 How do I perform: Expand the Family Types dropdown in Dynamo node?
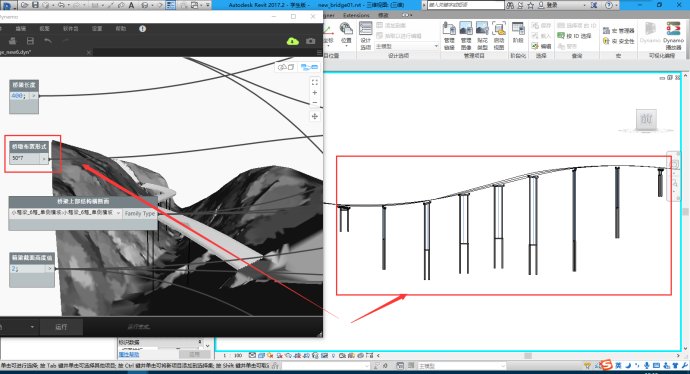[x=118, y=213]
